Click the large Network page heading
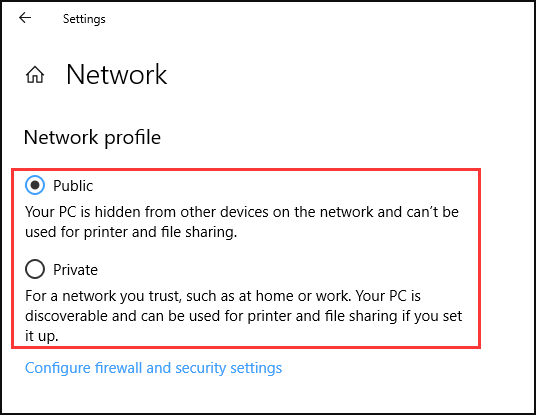Screen dimensions: 536x415 point(116,75)
